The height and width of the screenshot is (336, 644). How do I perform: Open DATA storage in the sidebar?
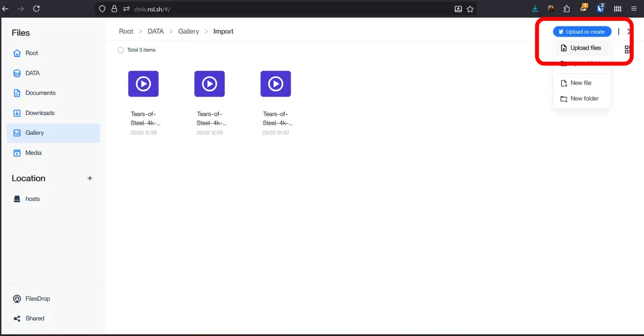32,73
